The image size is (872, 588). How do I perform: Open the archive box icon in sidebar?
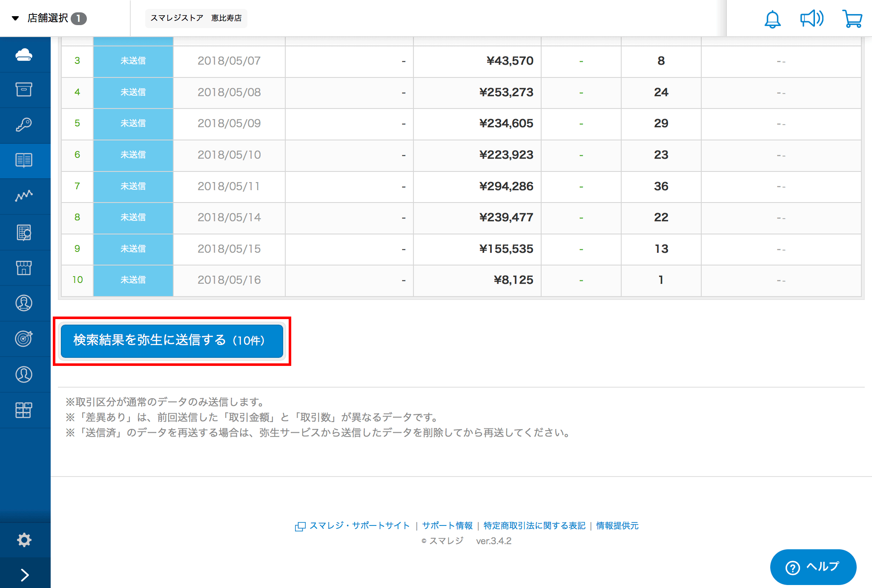(x=24, y=89)
